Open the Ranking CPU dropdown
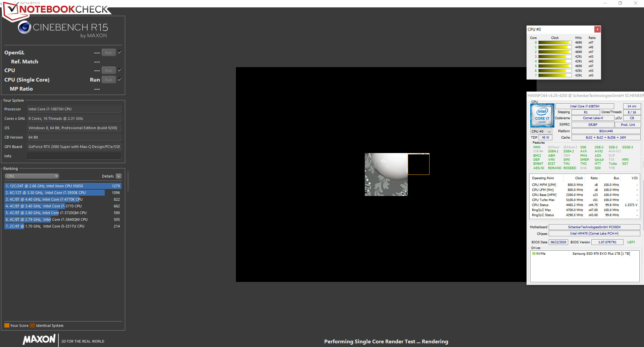Screen dimensions: 644x347 (32, 176)
